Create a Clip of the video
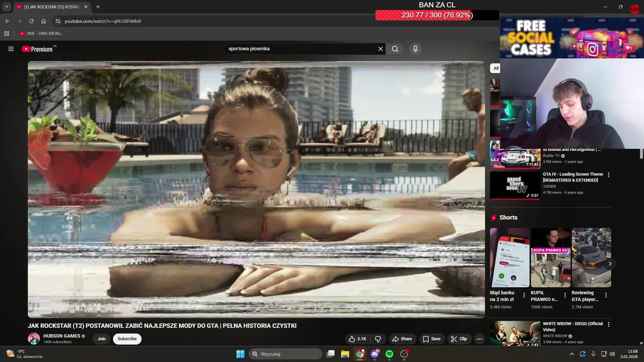Viewport: 644px width, 362px height. 459,339
